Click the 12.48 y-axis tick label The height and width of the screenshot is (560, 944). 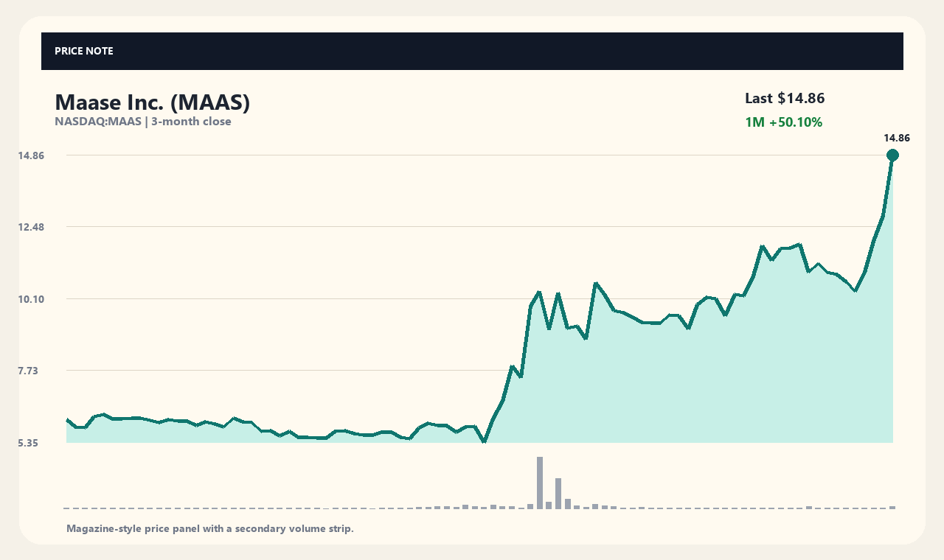pyautogui.click(x=31, y=227)
